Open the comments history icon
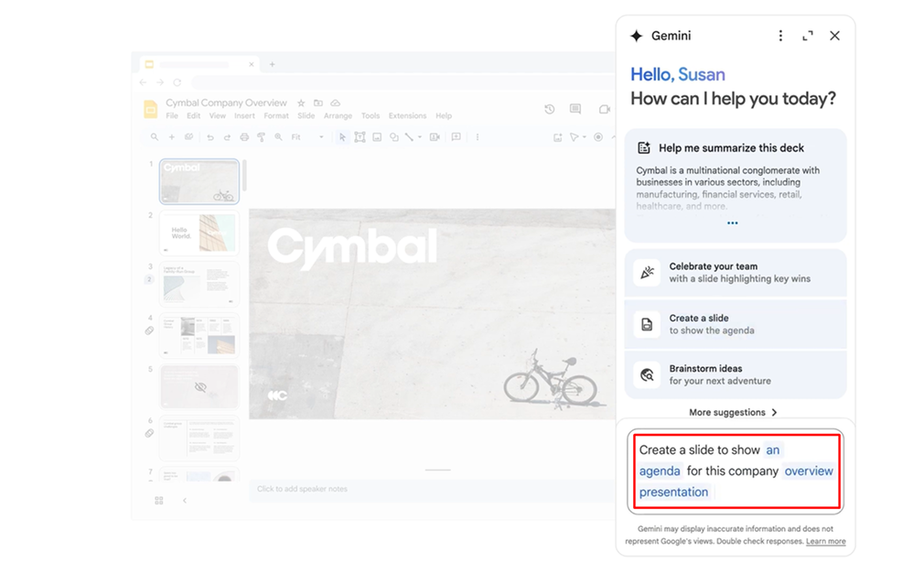Image resolution: width=924 pixels, height=563 pixels. click(575, 109)
